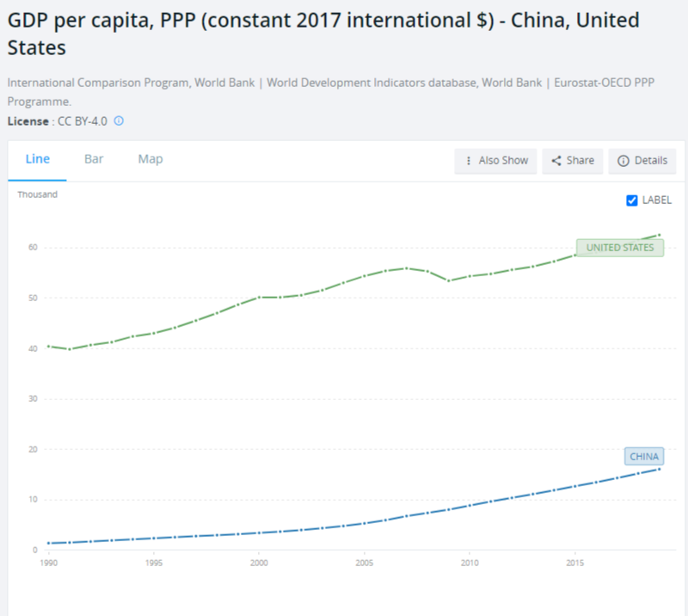Click the Details info circle icon
Viewport: 688px width, 616px height.
[623, 161]
